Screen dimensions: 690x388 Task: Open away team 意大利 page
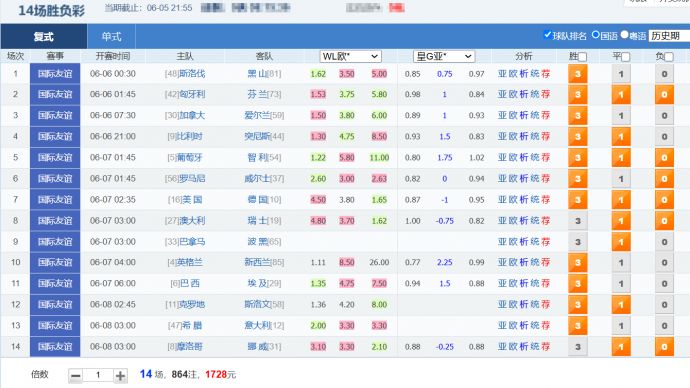click(257, 326)
